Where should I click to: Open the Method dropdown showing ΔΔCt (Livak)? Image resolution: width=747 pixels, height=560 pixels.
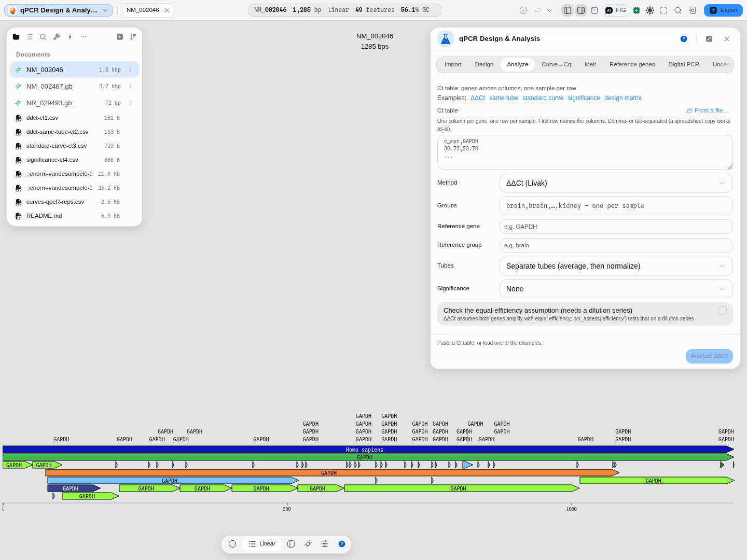point(616,183)
